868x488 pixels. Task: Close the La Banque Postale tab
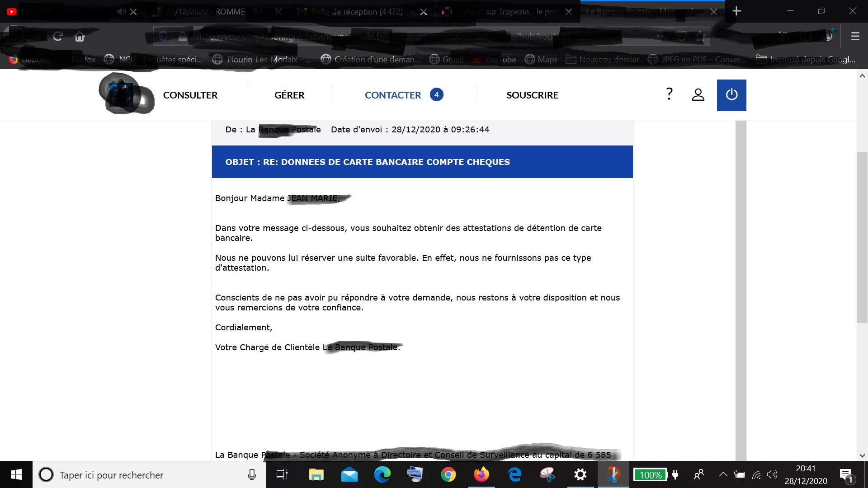coord(713,12)
